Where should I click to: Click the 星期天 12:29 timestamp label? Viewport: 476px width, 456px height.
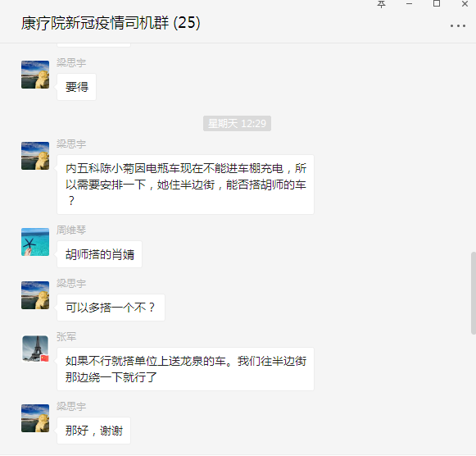(237, 123)
